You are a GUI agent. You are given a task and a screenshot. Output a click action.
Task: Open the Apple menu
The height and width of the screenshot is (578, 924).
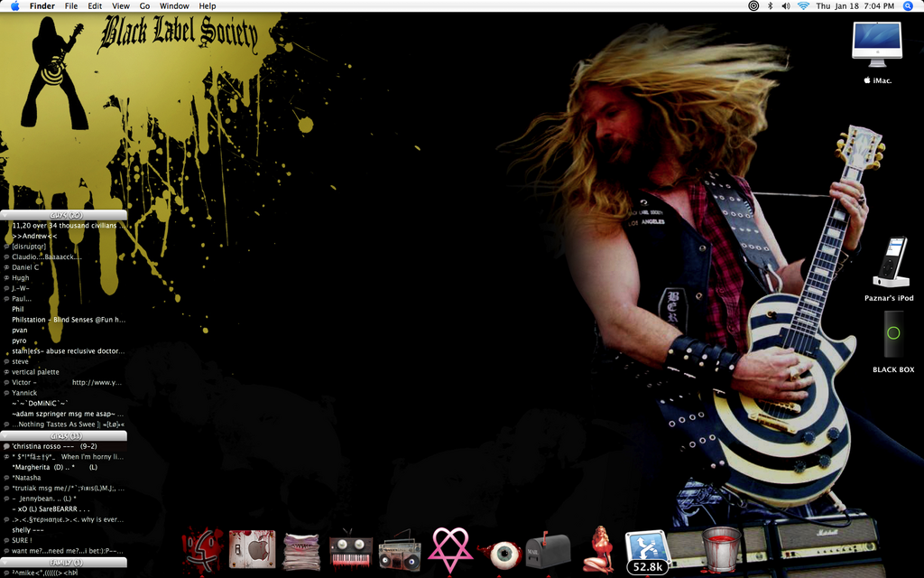coord(14,6)
